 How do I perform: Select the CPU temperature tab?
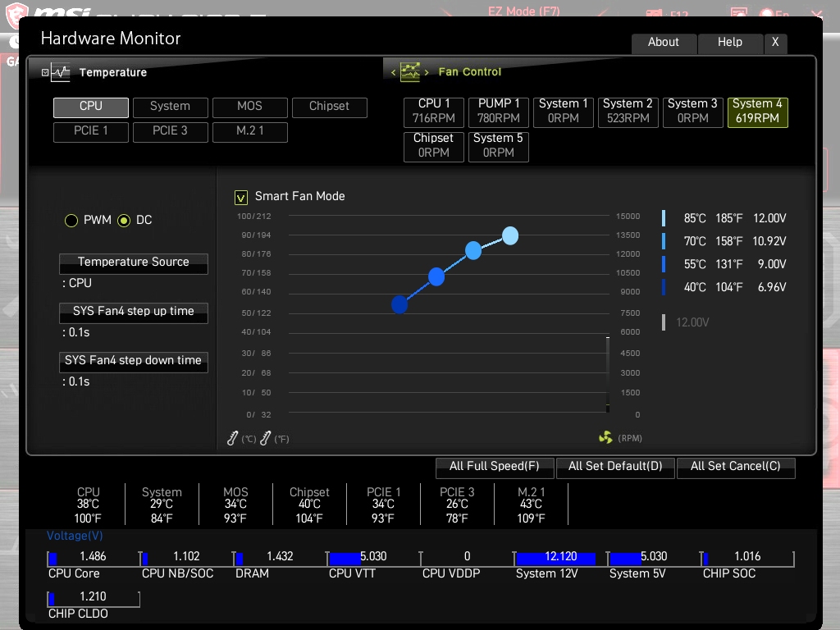click(90, 107)
